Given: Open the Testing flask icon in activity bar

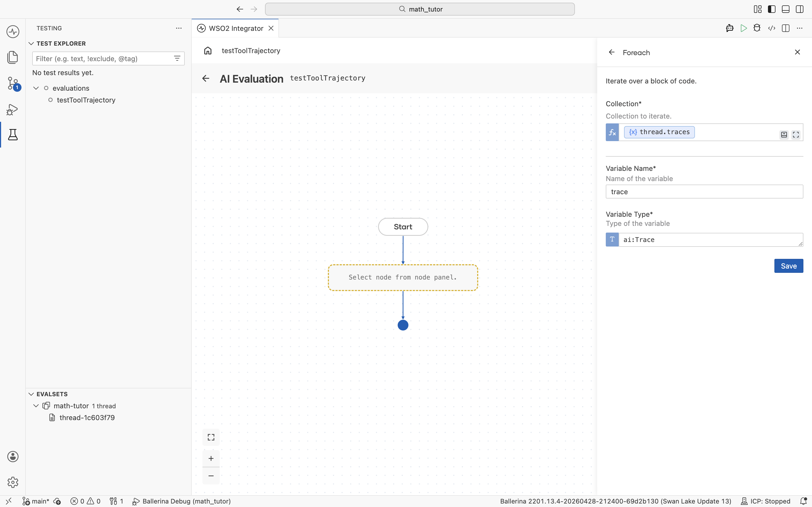Looking at the screenshot, I should coord(13,135).
